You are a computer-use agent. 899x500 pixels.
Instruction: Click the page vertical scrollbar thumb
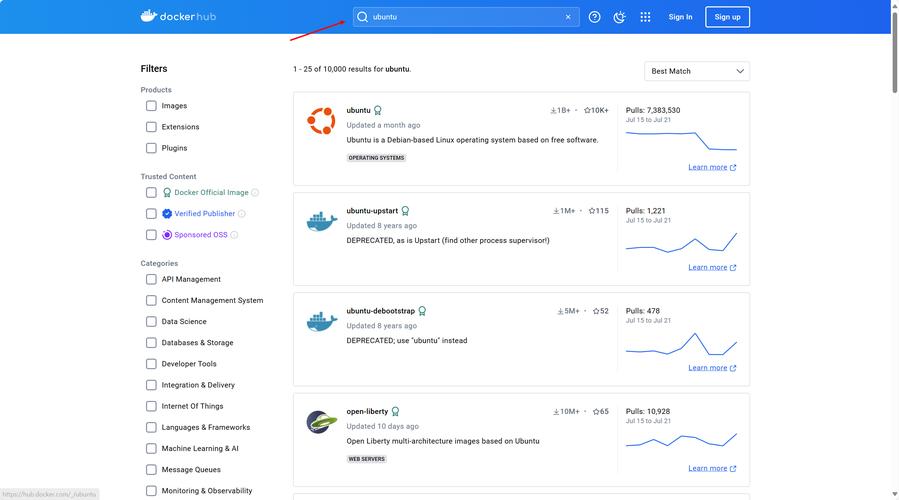coord(894,52)
